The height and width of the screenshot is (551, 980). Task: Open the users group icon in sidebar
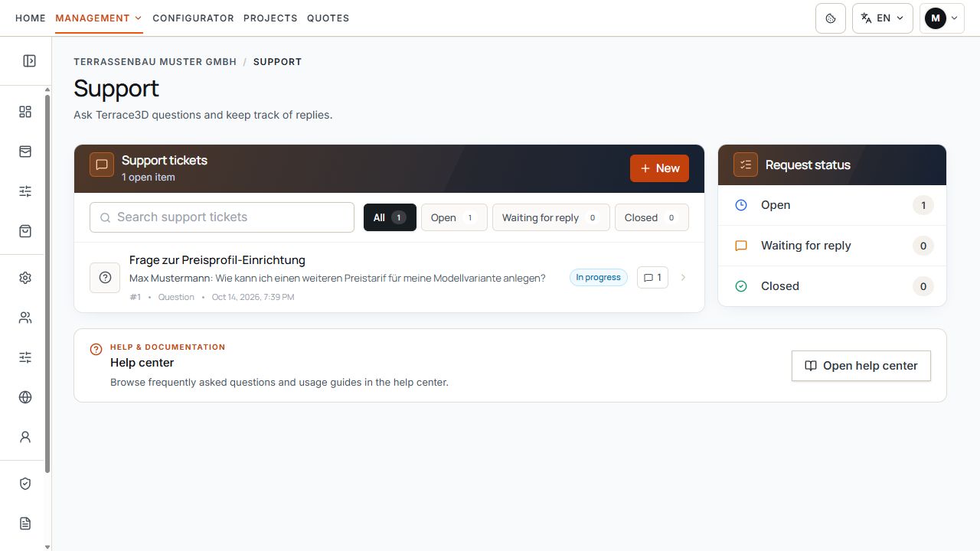[x=25, y=318]
